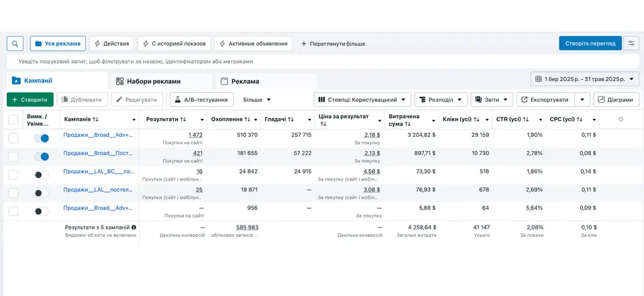Click the Створіть перегляд button
Image resolution: width=644 pixels, height=296 pixels.
[x=590, y=43]
